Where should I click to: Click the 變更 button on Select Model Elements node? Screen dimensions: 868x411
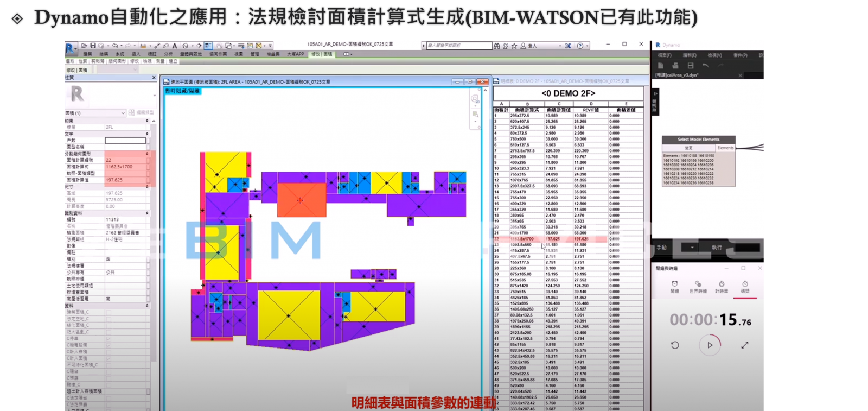688,148
